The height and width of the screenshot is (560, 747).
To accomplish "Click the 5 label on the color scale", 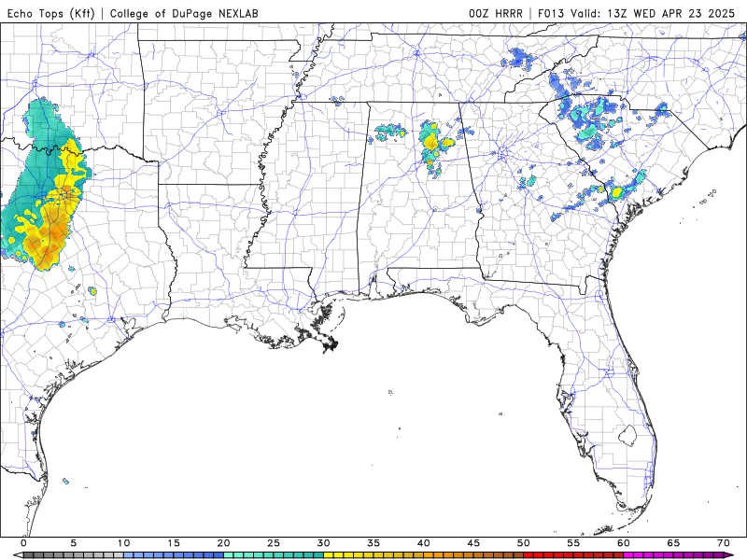I will (x=74, y=543).
